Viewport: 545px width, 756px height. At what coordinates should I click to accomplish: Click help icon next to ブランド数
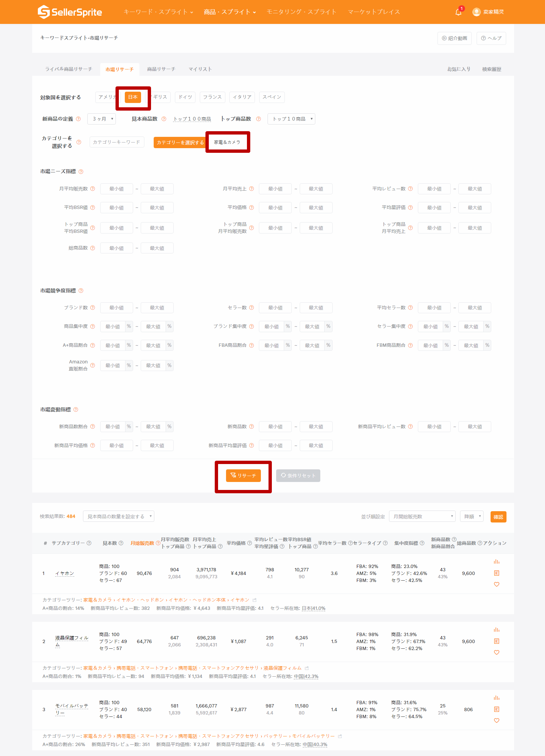click(x=93, y=308)
